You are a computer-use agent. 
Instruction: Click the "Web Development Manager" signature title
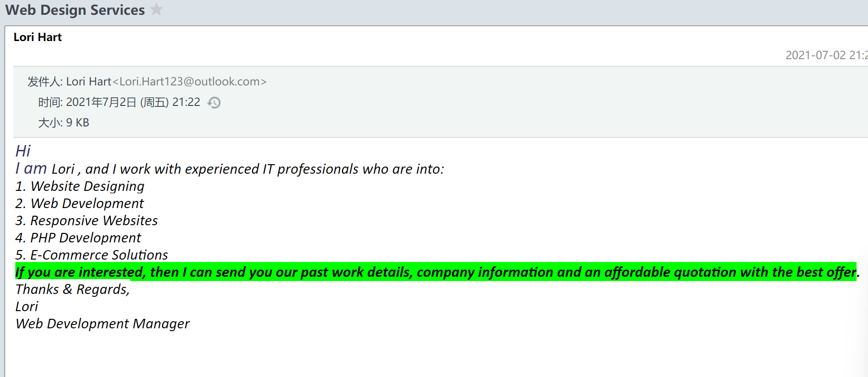(x=103, y=324)
